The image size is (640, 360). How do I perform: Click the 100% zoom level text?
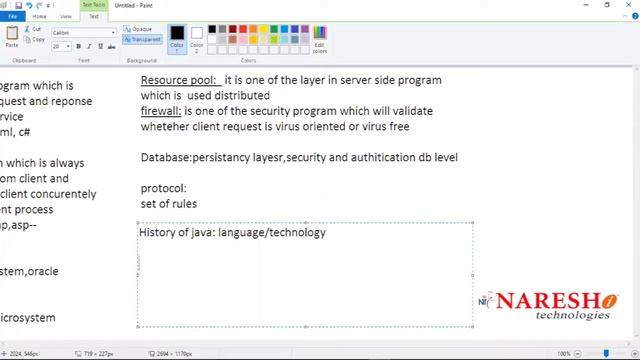(x=564, y=354)
